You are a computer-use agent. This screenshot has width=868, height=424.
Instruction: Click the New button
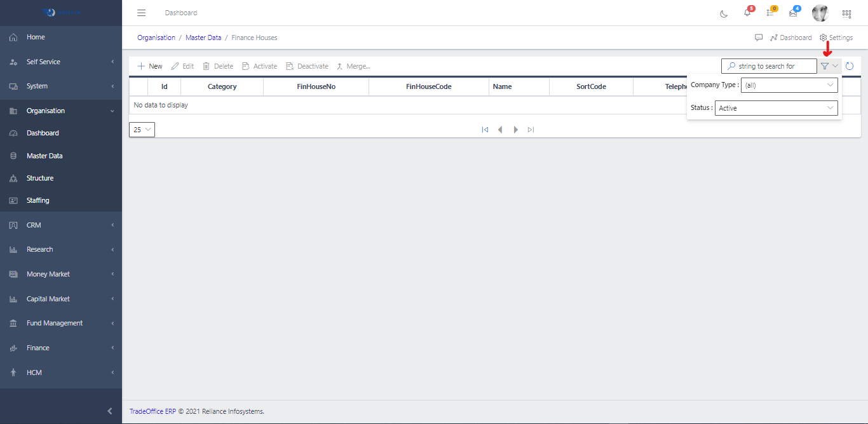pos(150,66)
